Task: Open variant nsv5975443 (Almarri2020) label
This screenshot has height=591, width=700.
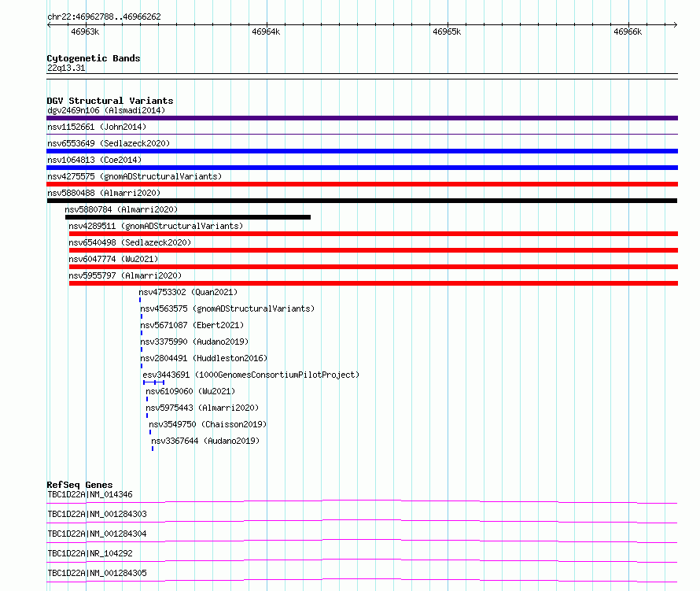Action: [202, 408]
